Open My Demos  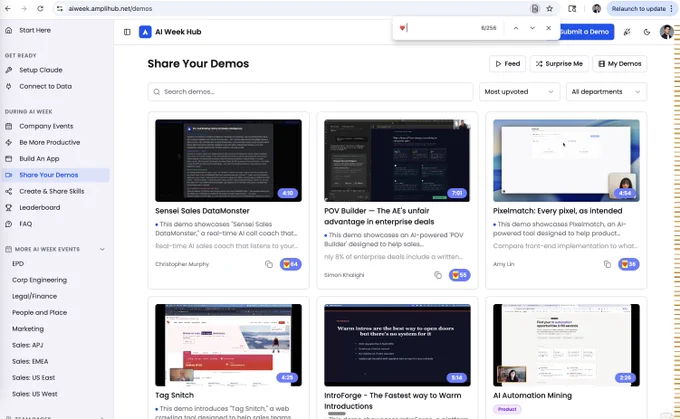click(620, 64)
